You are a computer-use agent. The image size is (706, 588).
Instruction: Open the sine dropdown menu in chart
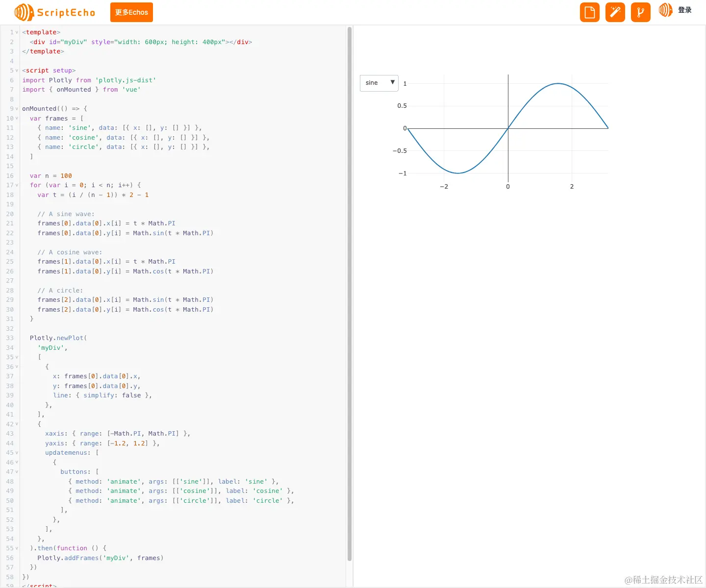point(379,83)
